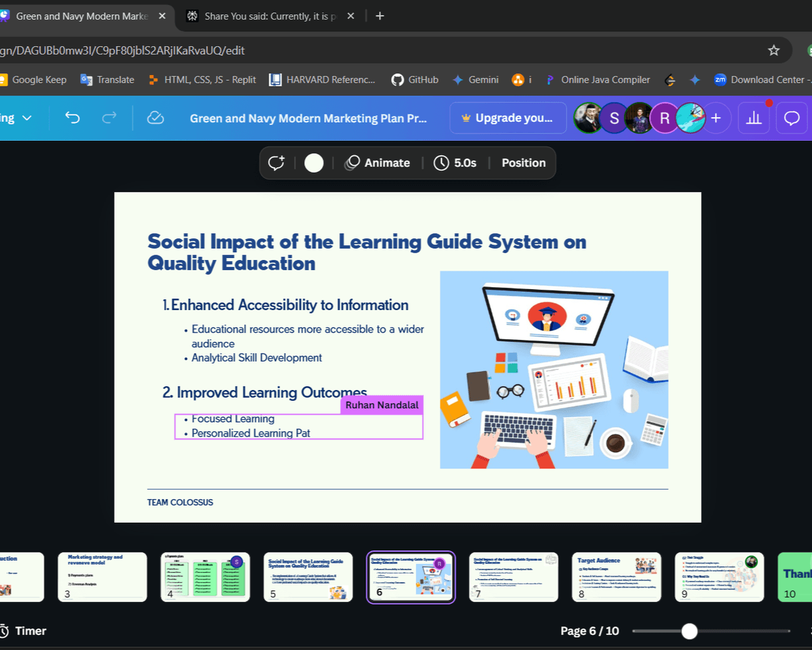This screenshot has width=812, height=650.
Task: Open the comments speech bubble icon
Action: coord(792,118)
